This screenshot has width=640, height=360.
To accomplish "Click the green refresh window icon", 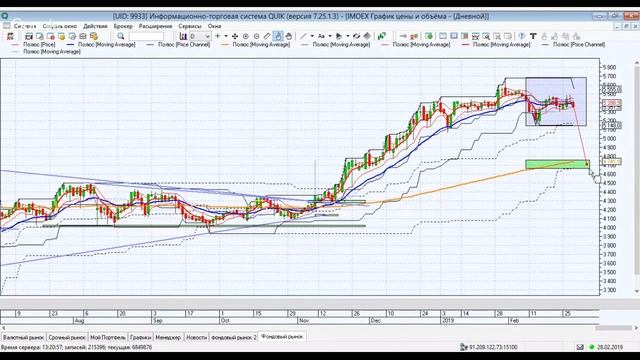I will 429,36.
